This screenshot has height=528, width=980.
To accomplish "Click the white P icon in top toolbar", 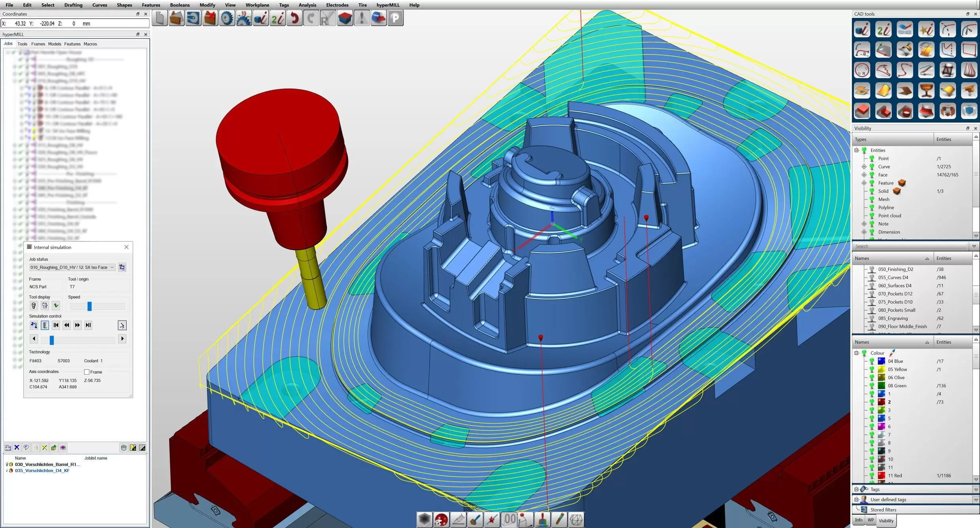I will point(395,18).
